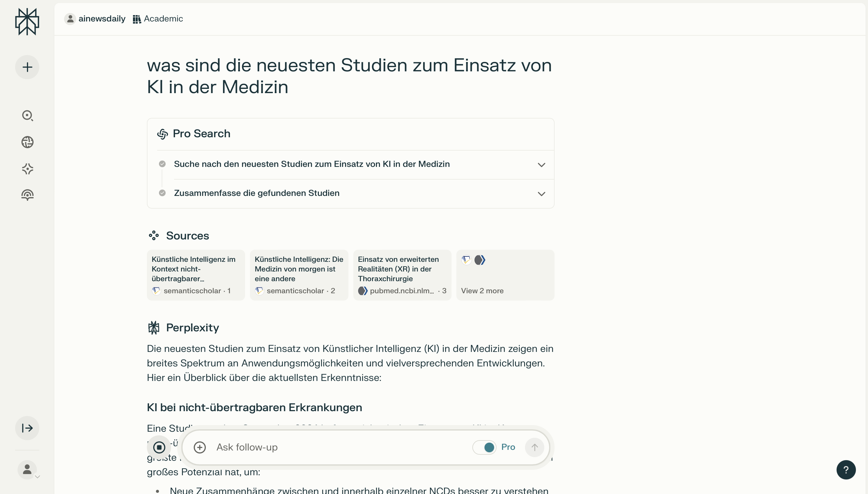
Task: Open the Home search icon in the sidebar
Action: pyautogui.click(x=28, y=116)
